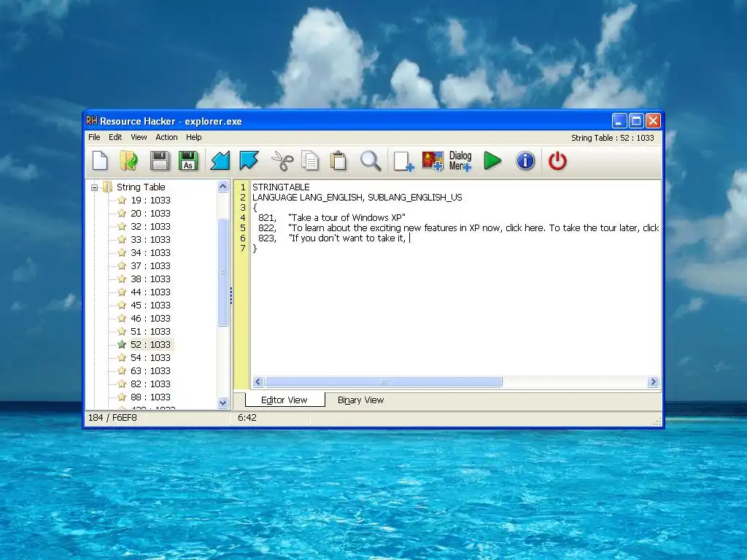Select tree item 52 : 1033
This screenshot has width=747, height=560.
(x=150, y=344)
